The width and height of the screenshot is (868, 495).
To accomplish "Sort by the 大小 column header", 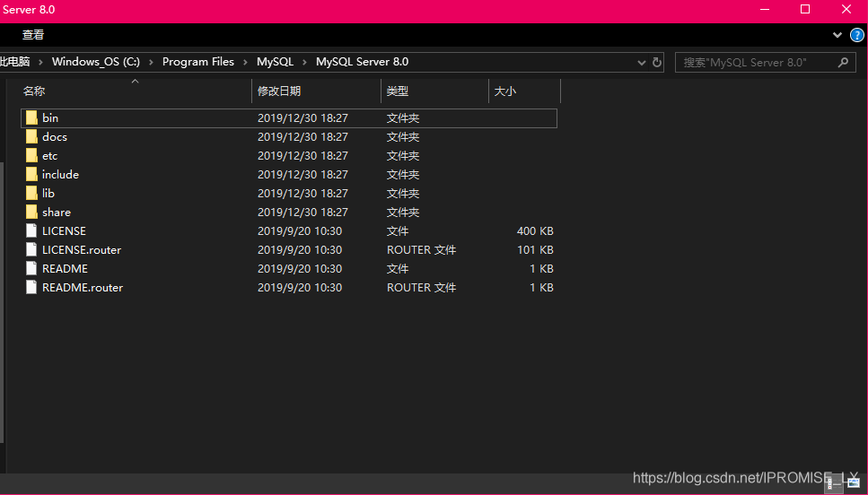I will tap(524, 91).
